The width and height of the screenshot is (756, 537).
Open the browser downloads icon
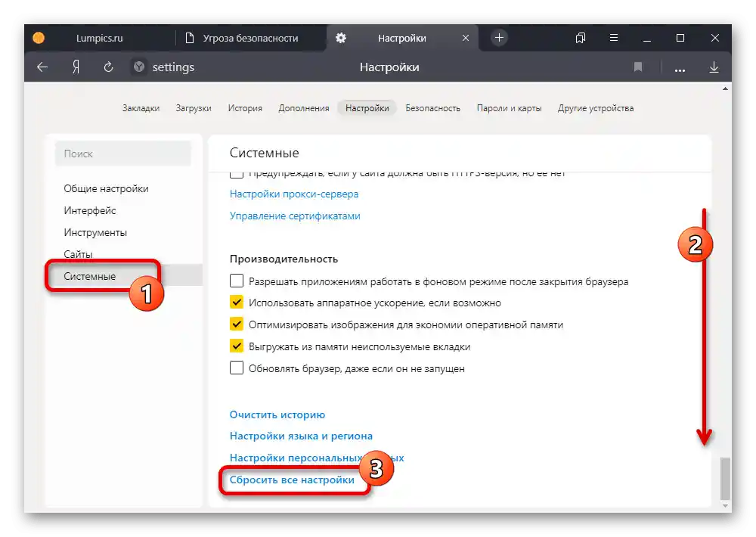(714, 67)
